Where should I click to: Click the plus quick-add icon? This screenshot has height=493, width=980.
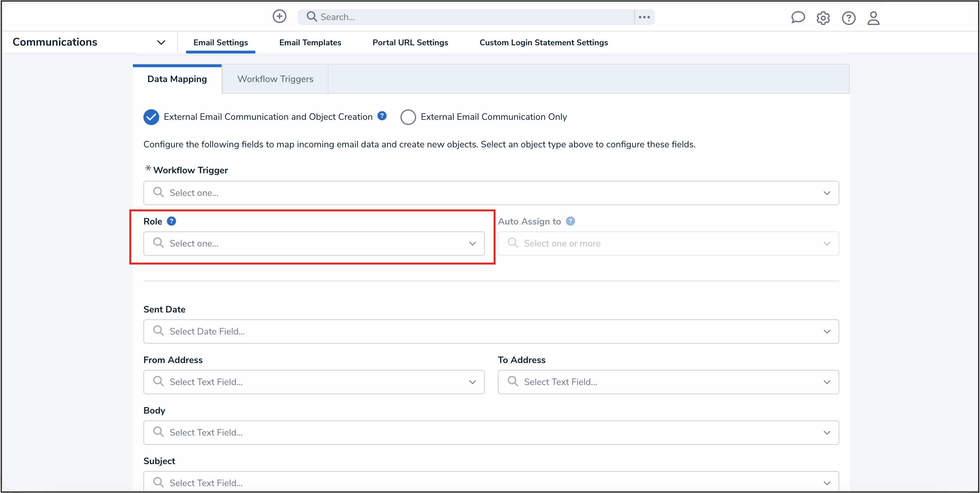pyautogui.click(x=279, y=16)
